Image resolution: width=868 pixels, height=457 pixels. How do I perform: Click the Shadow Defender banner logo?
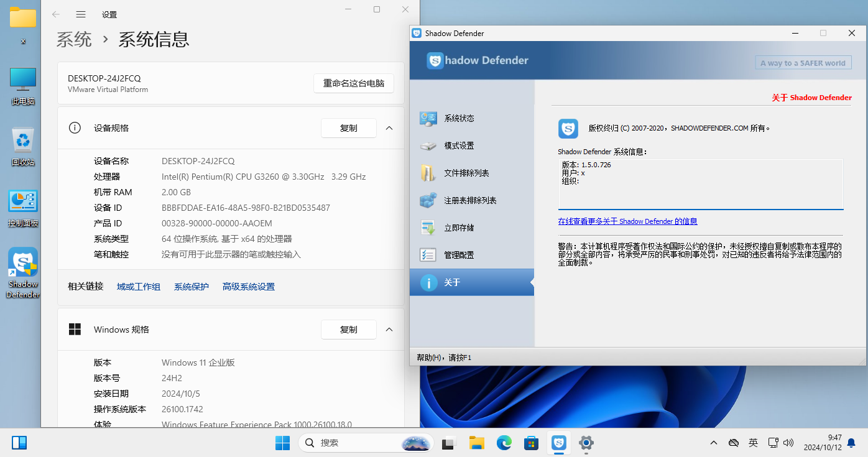coord(478,60)
